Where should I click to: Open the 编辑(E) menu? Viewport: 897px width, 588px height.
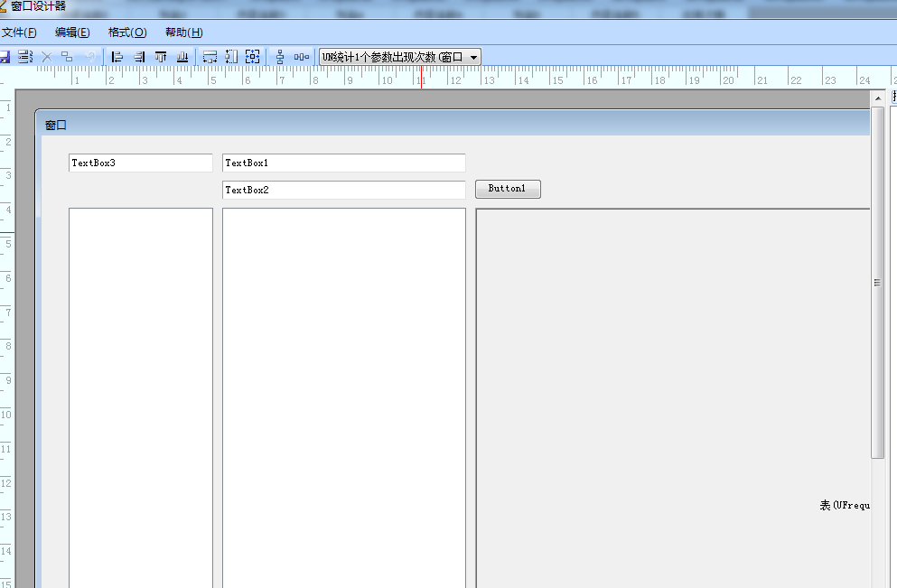click(x=72, y=33)
